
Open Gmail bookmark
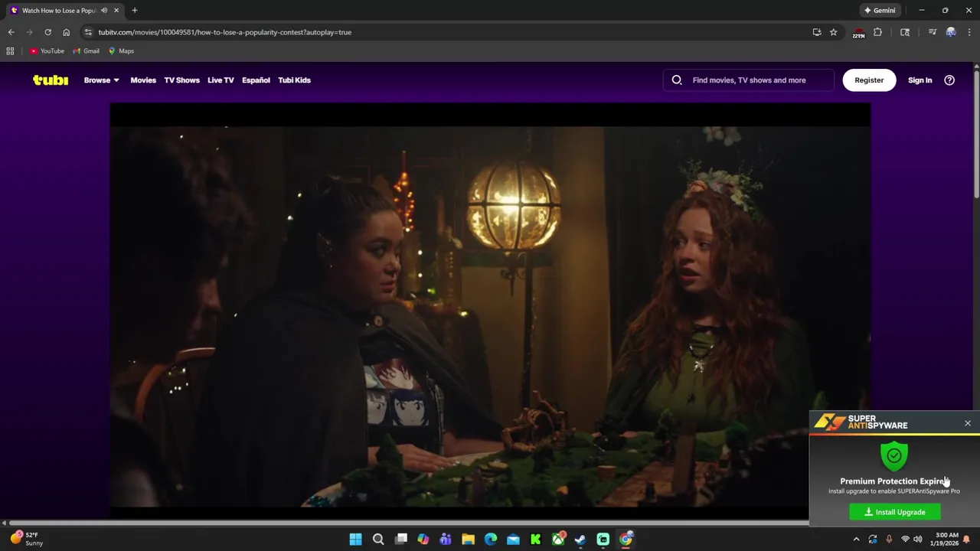pyautogui.click(x=86, y=51)
